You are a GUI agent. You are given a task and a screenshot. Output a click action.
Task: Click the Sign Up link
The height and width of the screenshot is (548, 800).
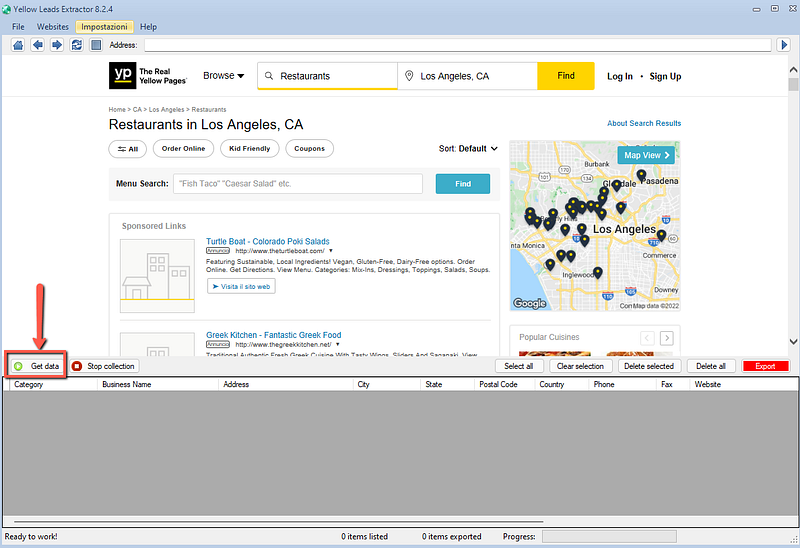click(665, 76)
